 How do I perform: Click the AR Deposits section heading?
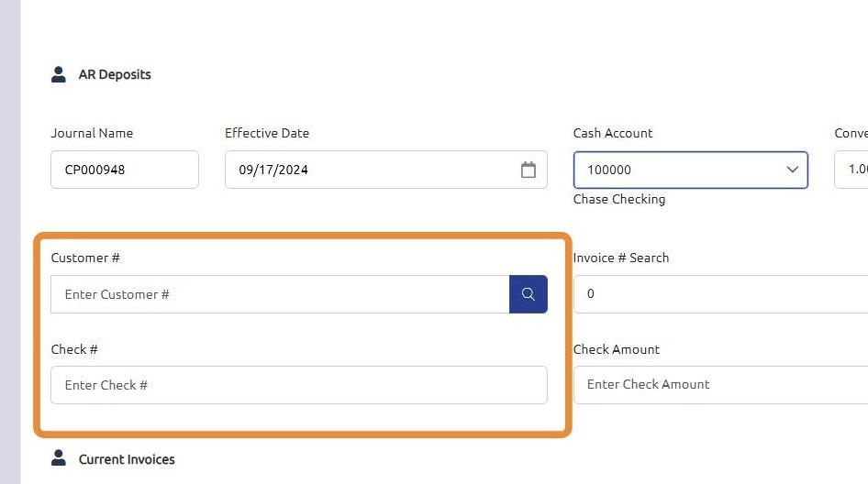coord(115,74)
